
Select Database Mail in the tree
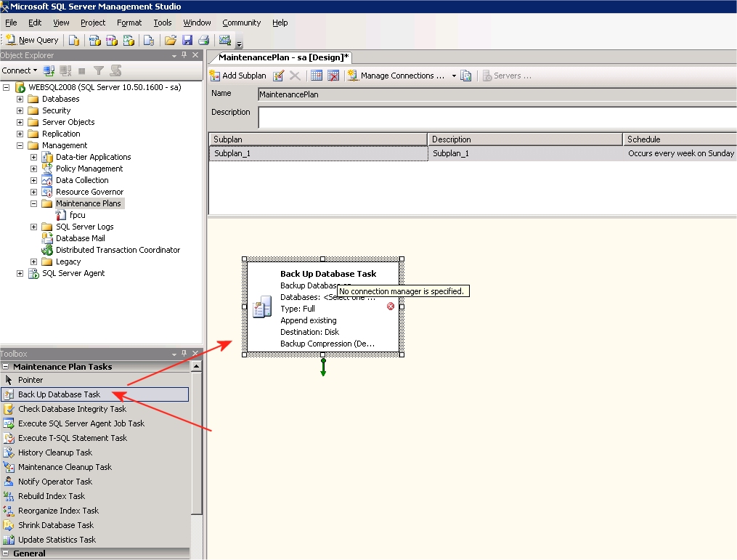pyautogui.click(x=80, y=238)
